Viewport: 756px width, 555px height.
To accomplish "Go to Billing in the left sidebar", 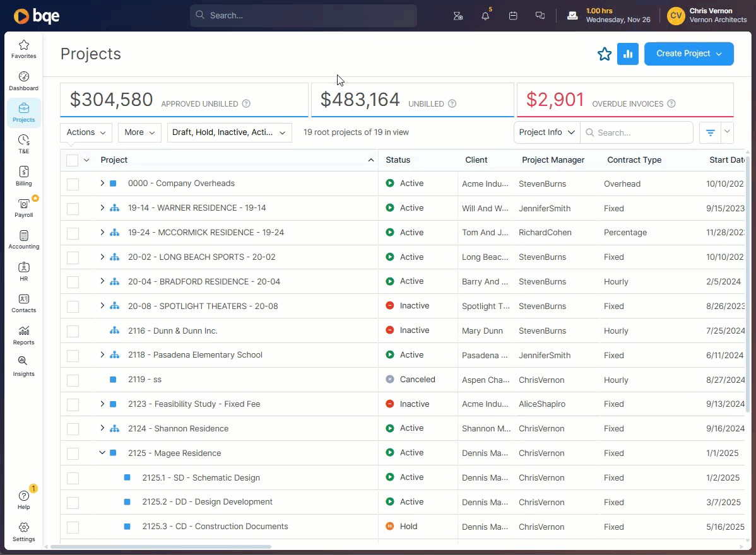I will pyautogui.click(x=23, y=176).
